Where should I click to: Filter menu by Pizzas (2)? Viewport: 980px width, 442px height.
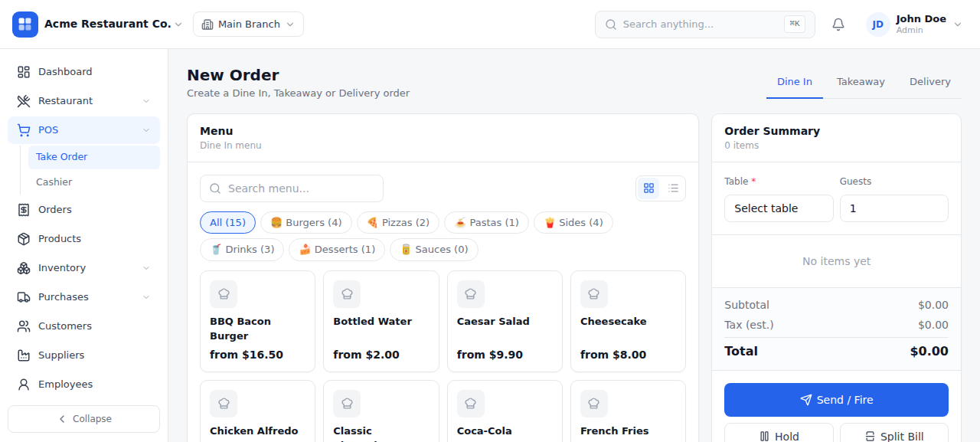coord(398,223)
